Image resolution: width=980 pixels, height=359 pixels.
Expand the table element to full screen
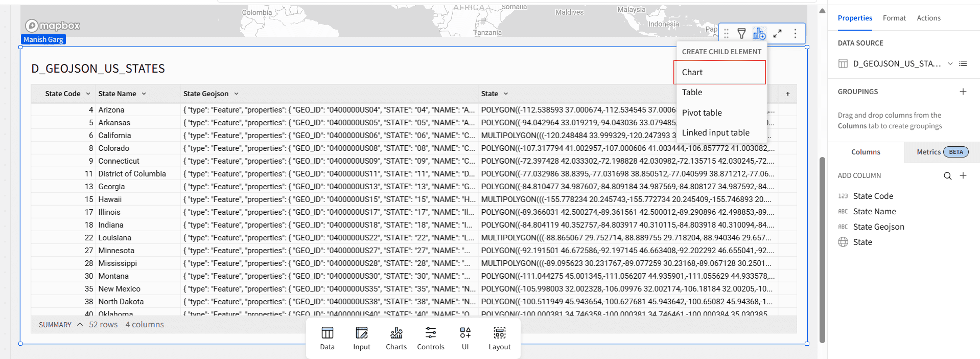tap(777, 34)
